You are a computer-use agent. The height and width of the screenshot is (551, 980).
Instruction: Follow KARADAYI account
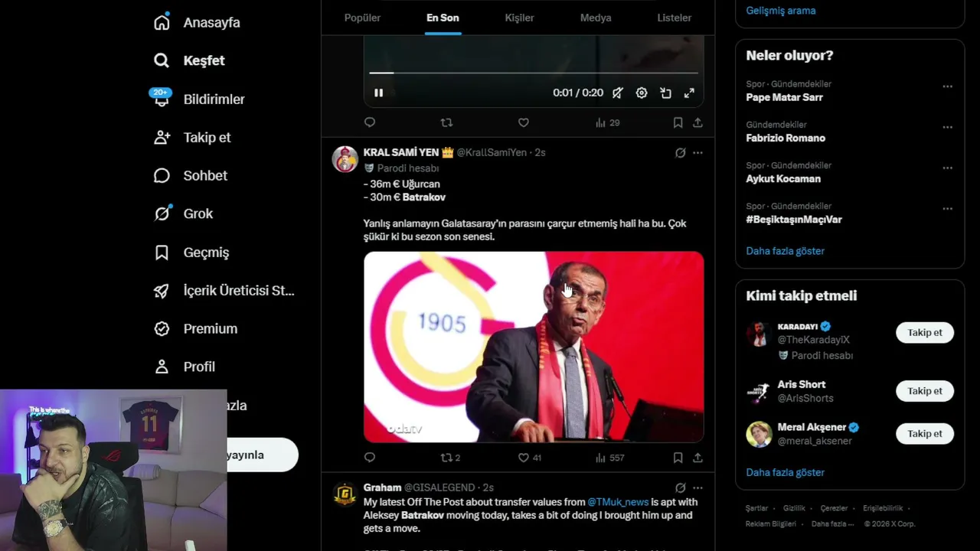(925, 333)
